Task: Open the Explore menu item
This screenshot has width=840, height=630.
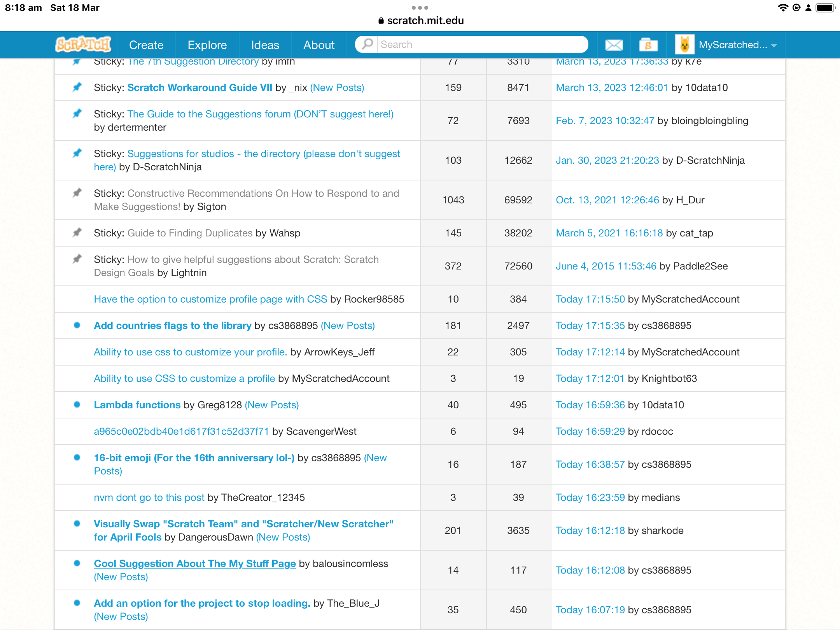Action: [207, 45]
